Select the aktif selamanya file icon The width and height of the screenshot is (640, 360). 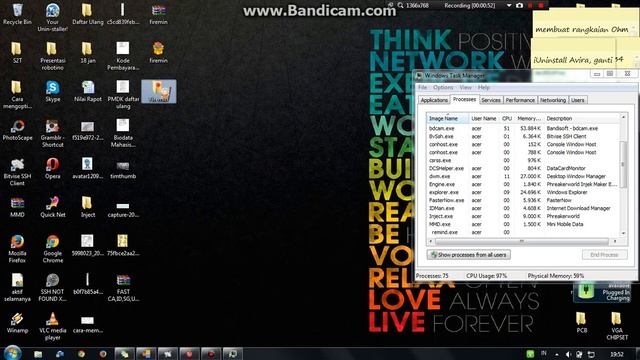(17, 287)
